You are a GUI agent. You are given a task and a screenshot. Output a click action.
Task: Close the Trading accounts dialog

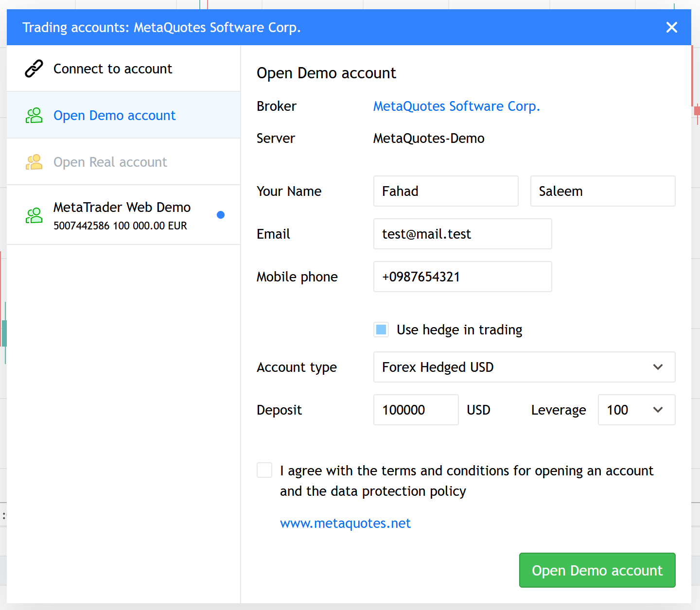(671, 27)
